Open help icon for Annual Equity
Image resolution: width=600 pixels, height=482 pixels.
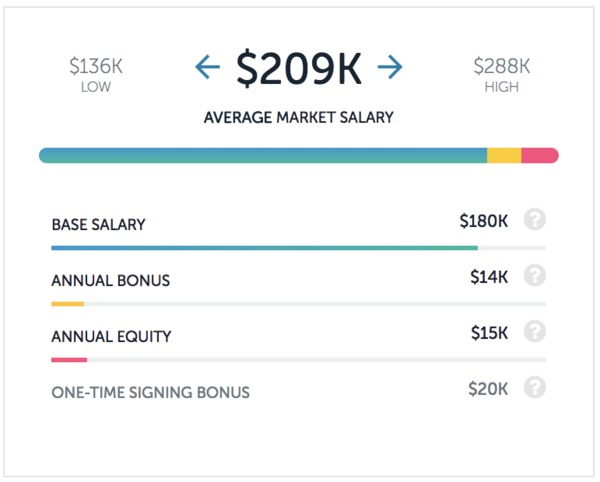[x=535, y=331]
